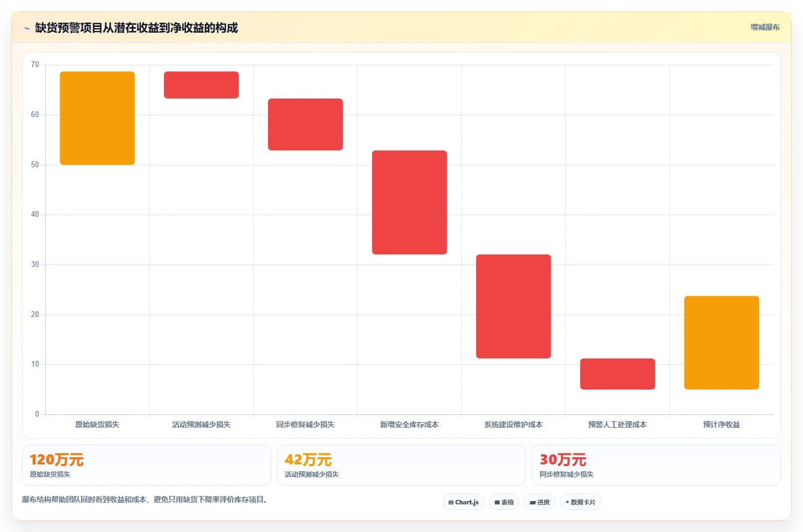This screenshot has width=803, height=532.
Task: Click the red 活动预测减少损失 bar
Action: pyautogui.click(x=202, y=85)
